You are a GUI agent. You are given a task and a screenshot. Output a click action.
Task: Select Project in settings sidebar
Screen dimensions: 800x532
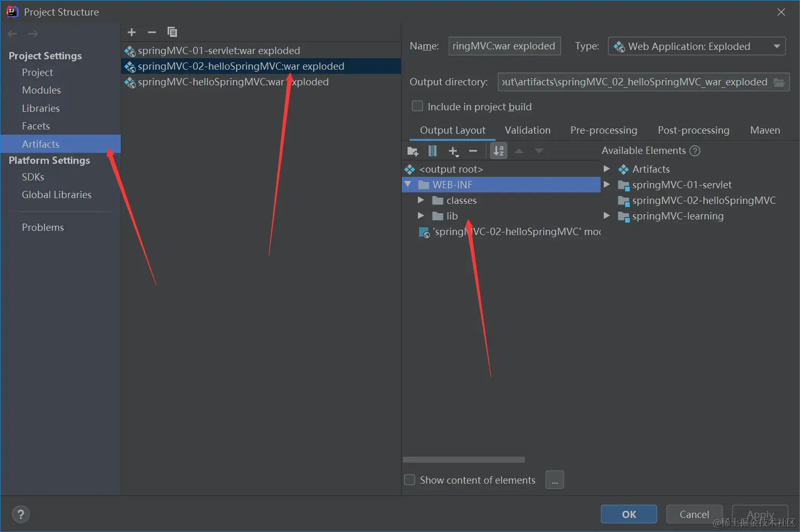(x=37, y=73)
